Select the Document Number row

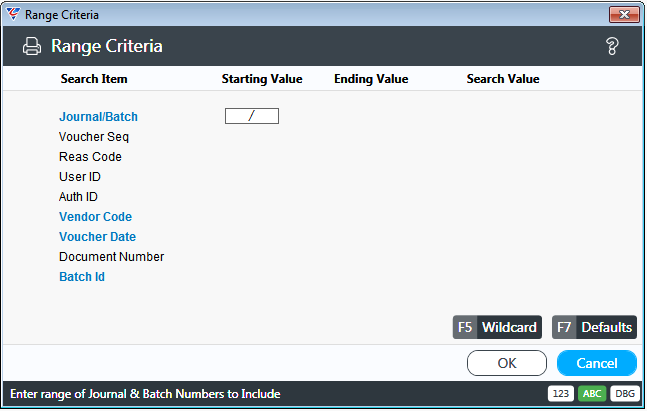click(x=111, y=257)
